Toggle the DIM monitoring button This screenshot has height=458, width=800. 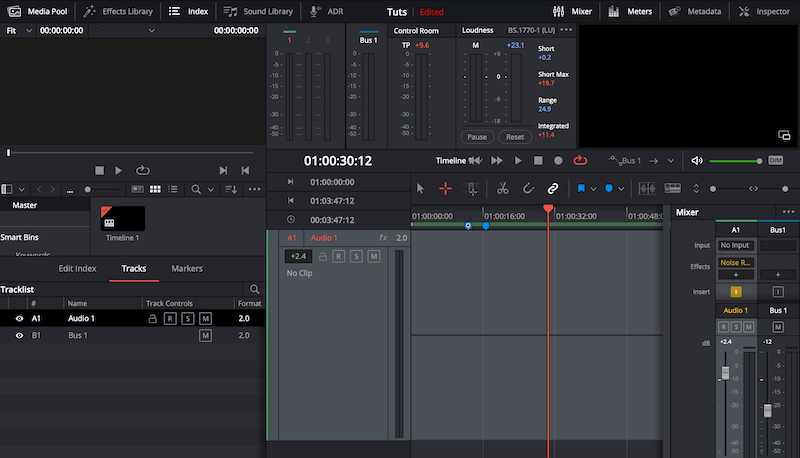click(x=775, y=160)
